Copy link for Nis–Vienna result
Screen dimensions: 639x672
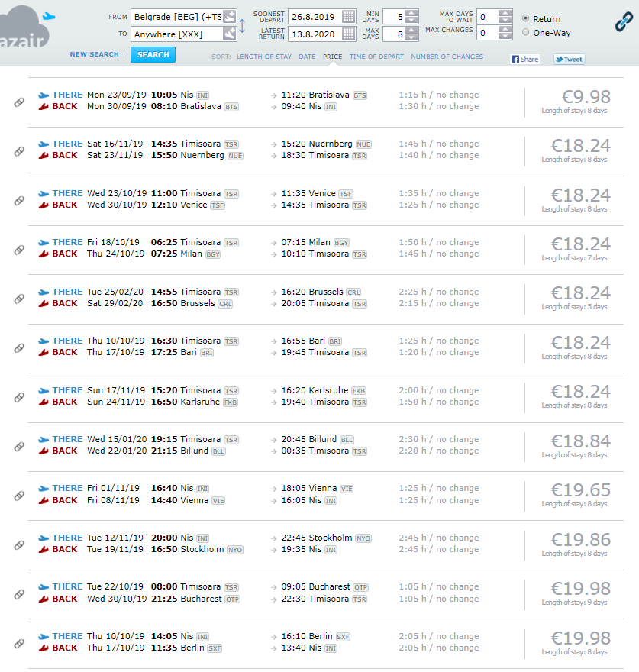point(19,496)
